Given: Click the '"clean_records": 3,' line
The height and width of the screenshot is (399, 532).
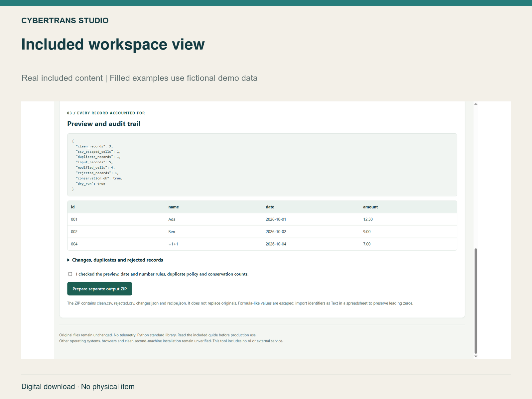Looking at the screenshot, I should pyautogui.click(x=94, y=146).
